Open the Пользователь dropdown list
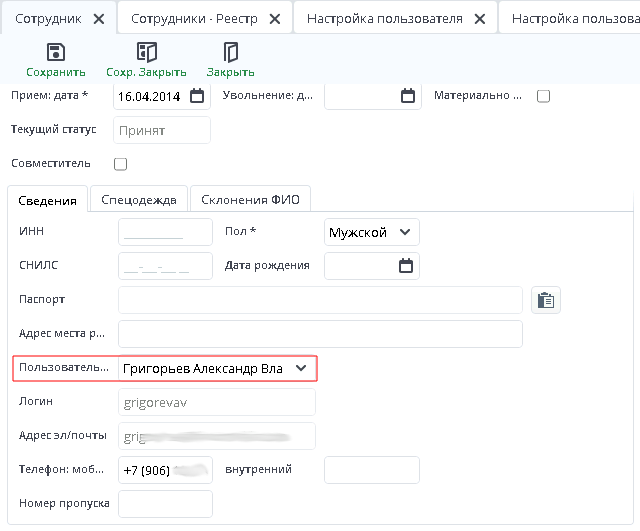This screenshot has width=640, height=531. click(301, 368)
